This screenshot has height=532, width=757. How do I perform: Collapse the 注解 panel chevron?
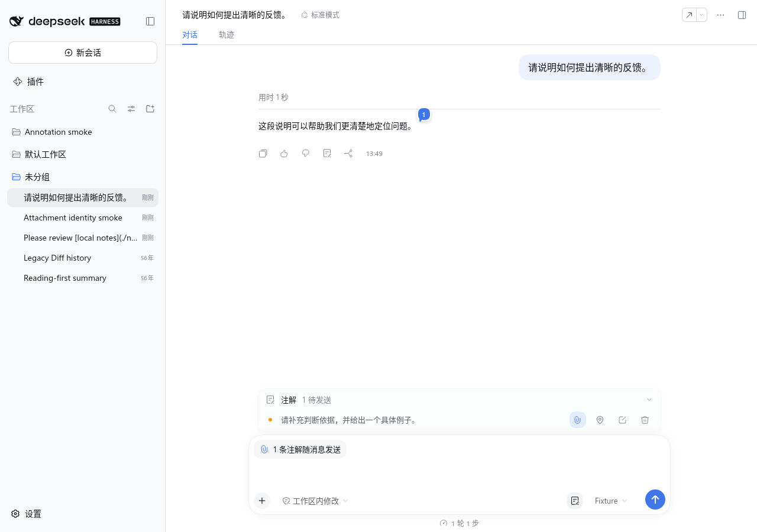pyautogui.click(x=649, y=400)
